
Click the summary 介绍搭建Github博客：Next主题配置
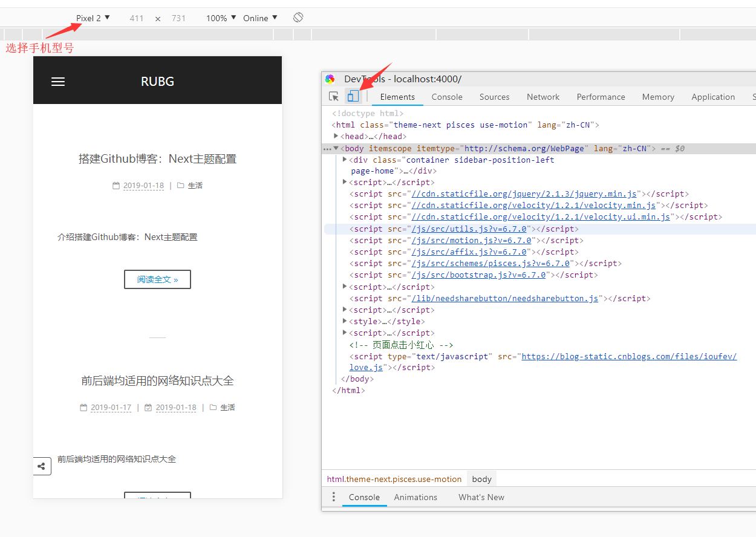click(x=128, y=237)
